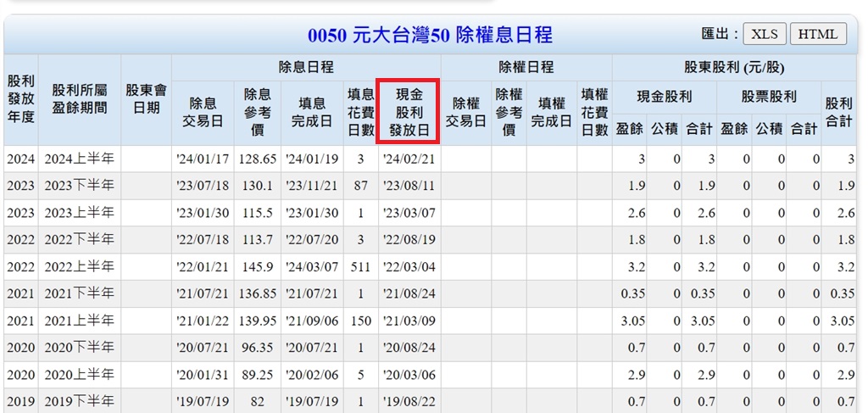868x413 pixels.
Task: Click fill-completion date '21/09/06
Action: [312, 321]
